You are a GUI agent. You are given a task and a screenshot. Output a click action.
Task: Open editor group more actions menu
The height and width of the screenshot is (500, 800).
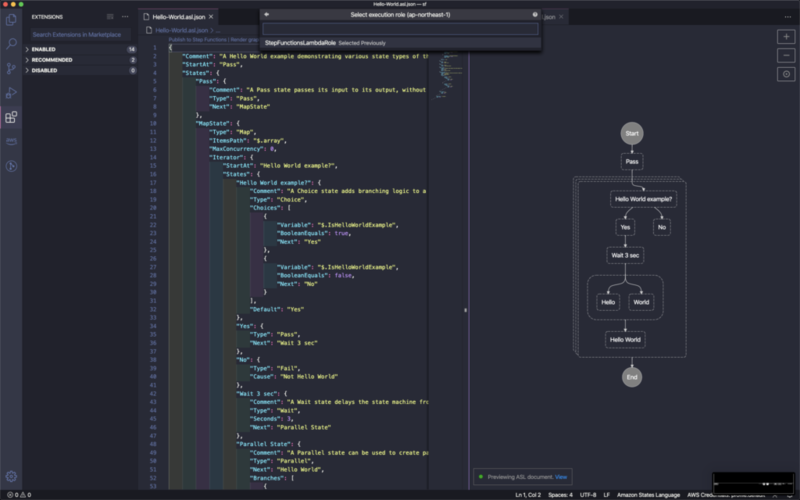click(x=788, y=17)
